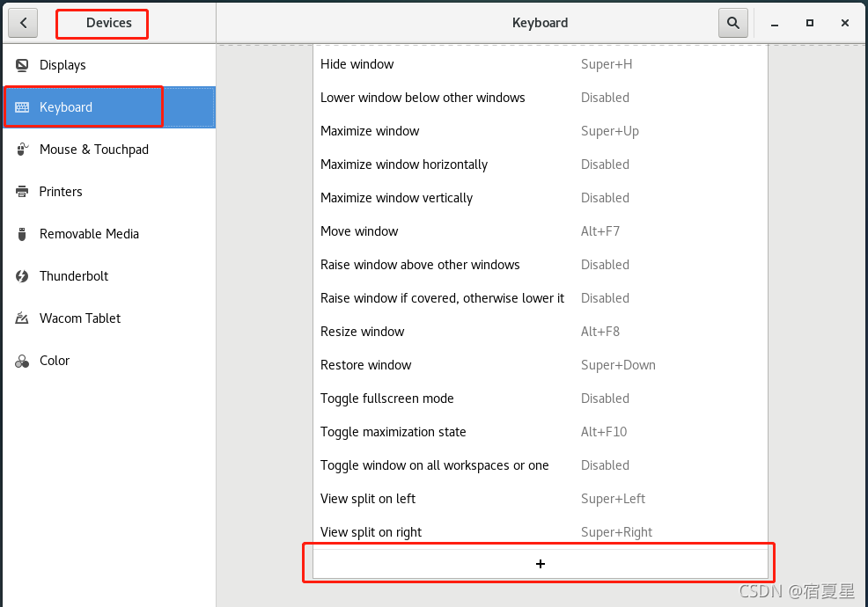This screenshot has width=868, height=607.
Task: Click the Removable Media USB icon
Action: coord(22,234)
